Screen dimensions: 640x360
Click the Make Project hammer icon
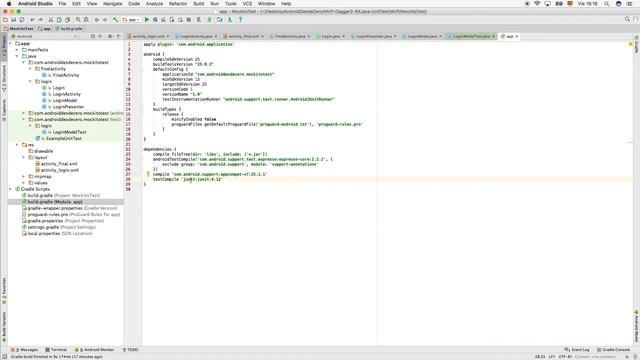pyautogui.click(x=116, y=20)
